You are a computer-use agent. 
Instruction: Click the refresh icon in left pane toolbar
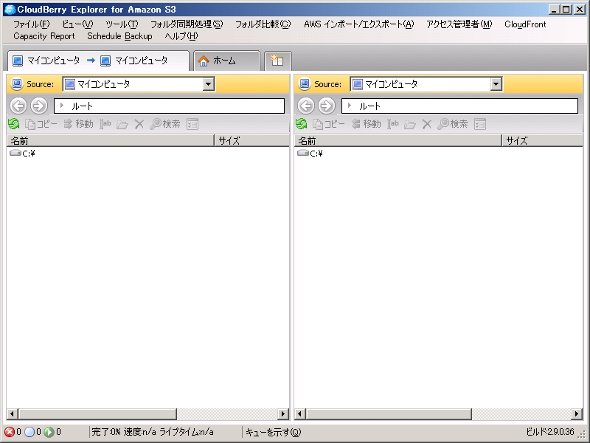(x=14, y=124)
